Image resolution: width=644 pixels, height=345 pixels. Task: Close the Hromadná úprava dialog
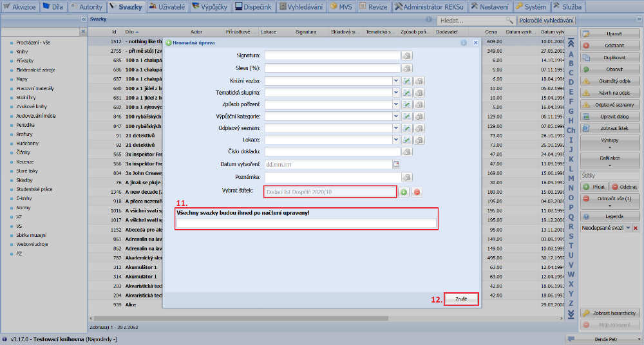(x=476, y=42)
